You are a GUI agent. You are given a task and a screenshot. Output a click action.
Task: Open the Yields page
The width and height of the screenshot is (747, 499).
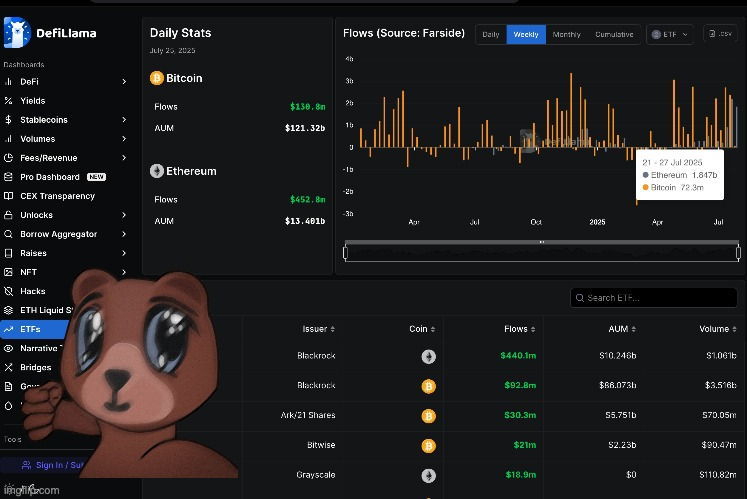tap(32, 101)
